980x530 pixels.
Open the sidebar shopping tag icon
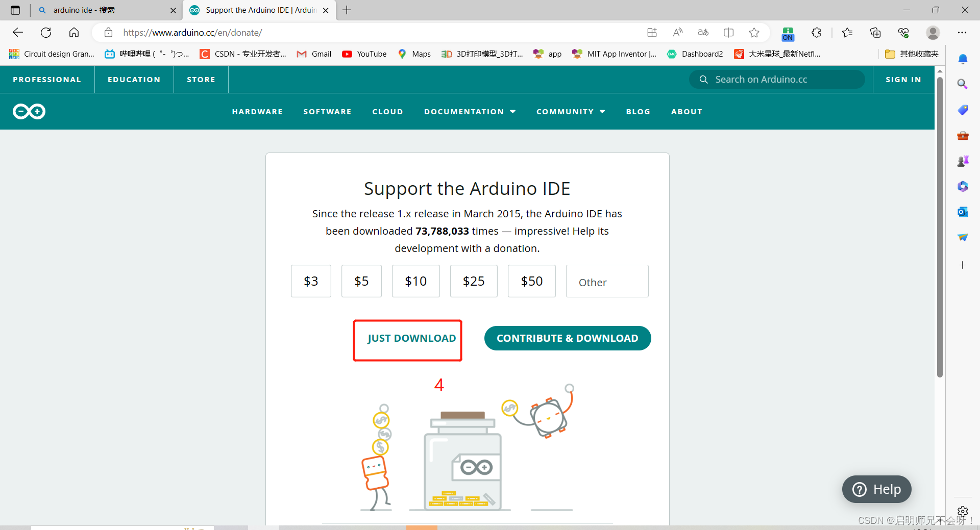coord(963,110)
